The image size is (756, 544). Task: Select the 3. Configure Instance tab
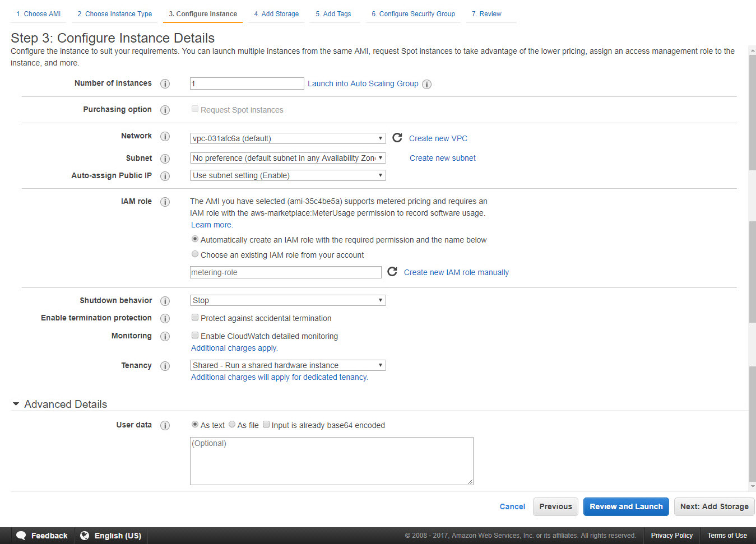click(x=203, y=14)
